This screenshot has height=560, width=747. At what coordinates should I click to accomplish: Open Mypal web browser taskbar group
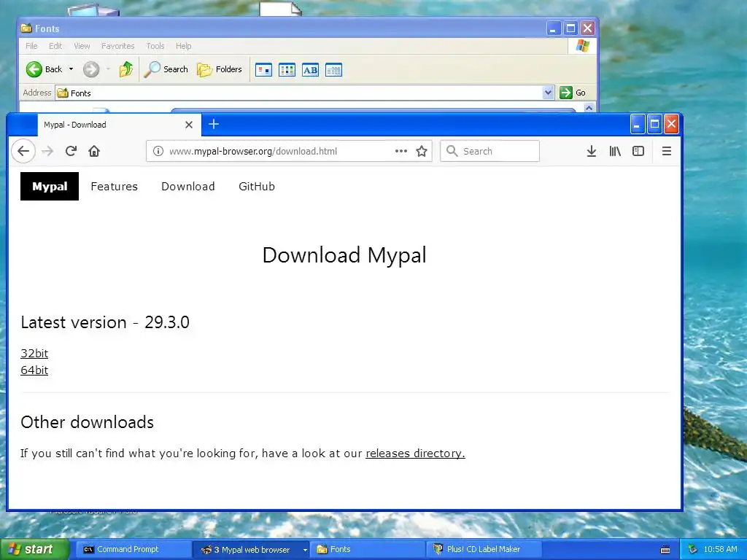click(251, 550)
